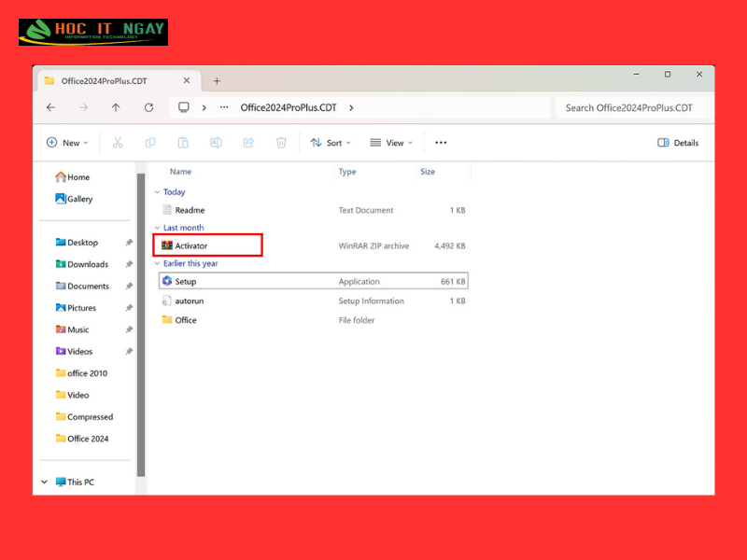747x560 pixels.
Task: Select the Readme text document icon
Action: (x=167, y=210)
